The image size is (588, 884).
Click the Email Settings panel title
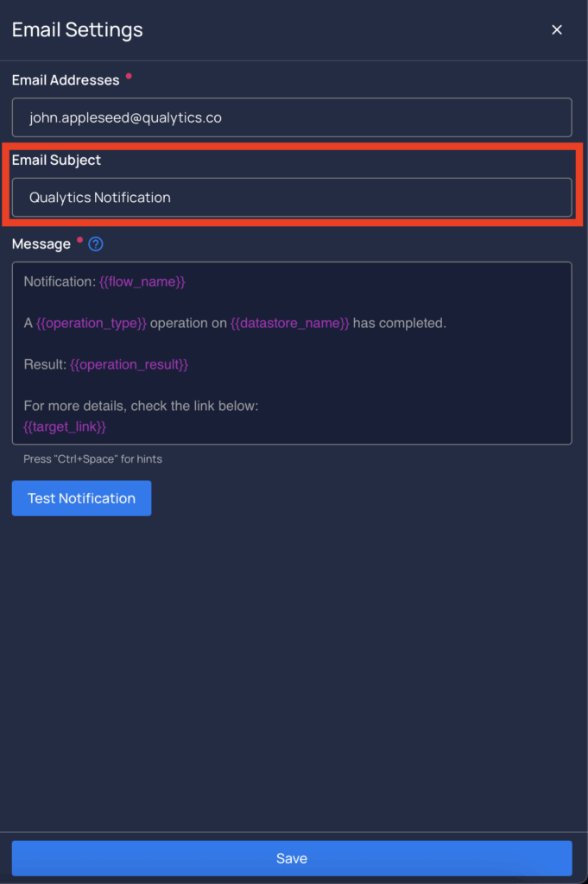77,30
